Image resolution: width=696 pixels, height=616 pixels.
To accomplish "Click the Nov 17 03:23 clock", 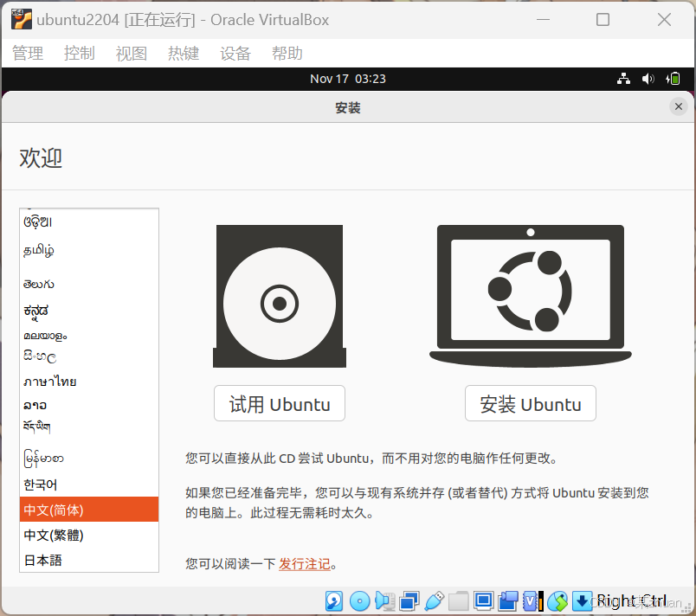I will (347, 79).
